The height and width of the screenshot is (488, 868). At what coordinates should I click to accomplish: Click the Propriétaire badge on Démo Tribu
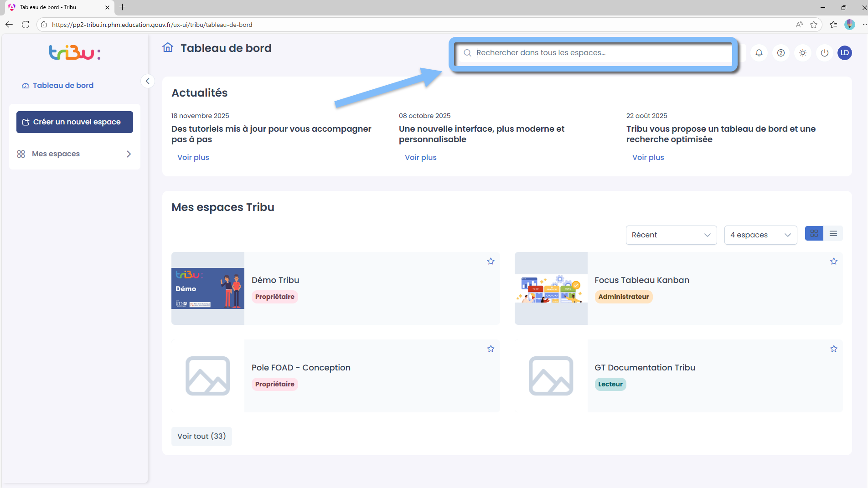[275, 297]
